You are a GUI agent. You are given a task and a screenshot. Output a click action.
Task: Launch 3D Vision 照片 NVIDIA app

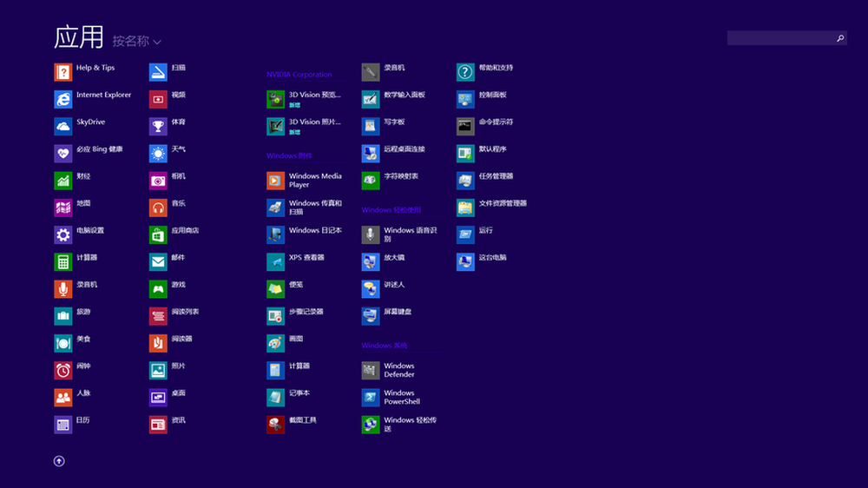point(276,126)
